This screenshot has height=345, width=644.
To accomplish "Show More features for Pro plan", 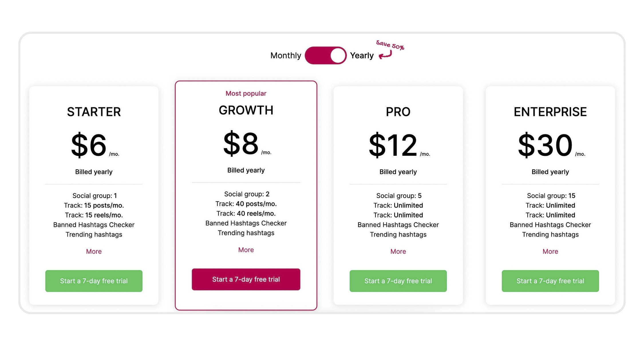I will tap(398, 252).
